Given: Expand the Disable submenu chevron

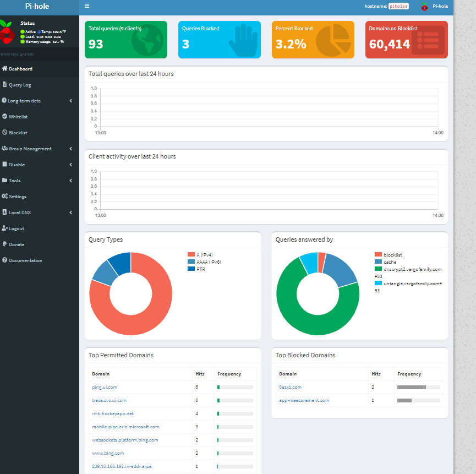Looking at the screenshot, I should [71, 164].
